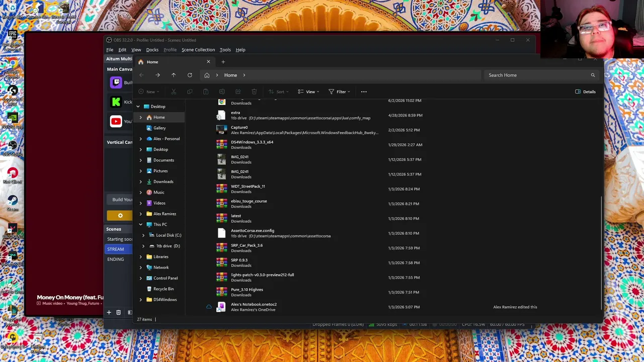The height and width of the screenshot is (362, 644).
Task: Click the search magnifier icon
Action: [x=593, y=75]
